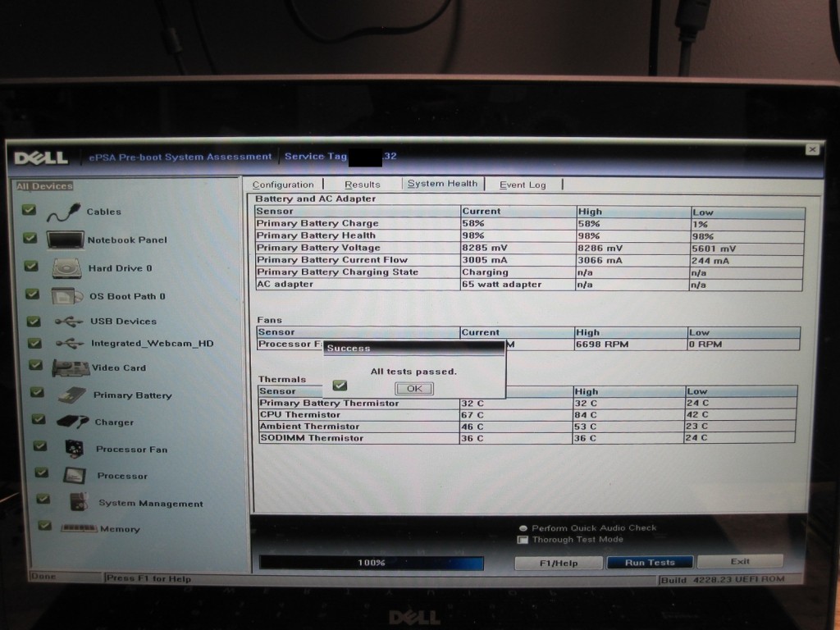Click the Primary Battery Charging State label
The height and width of the screenshot is (630, 840).
[x=337, y=272]
